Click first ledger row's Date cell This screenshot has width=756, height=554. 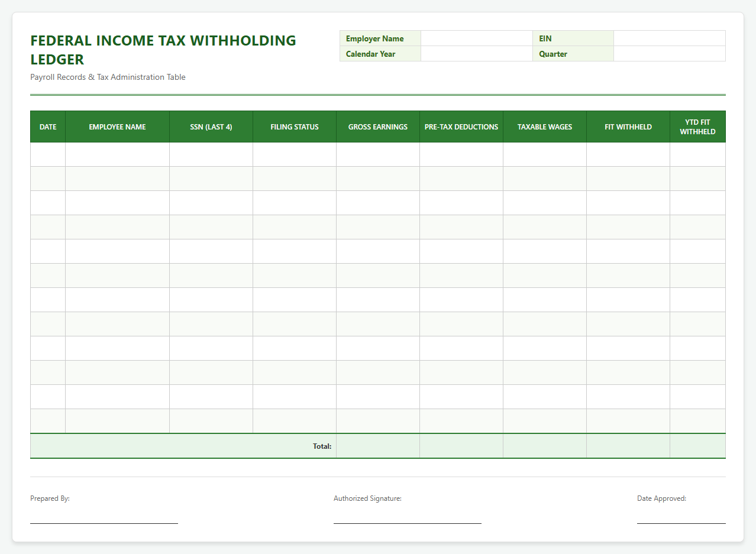coord(48,154)
